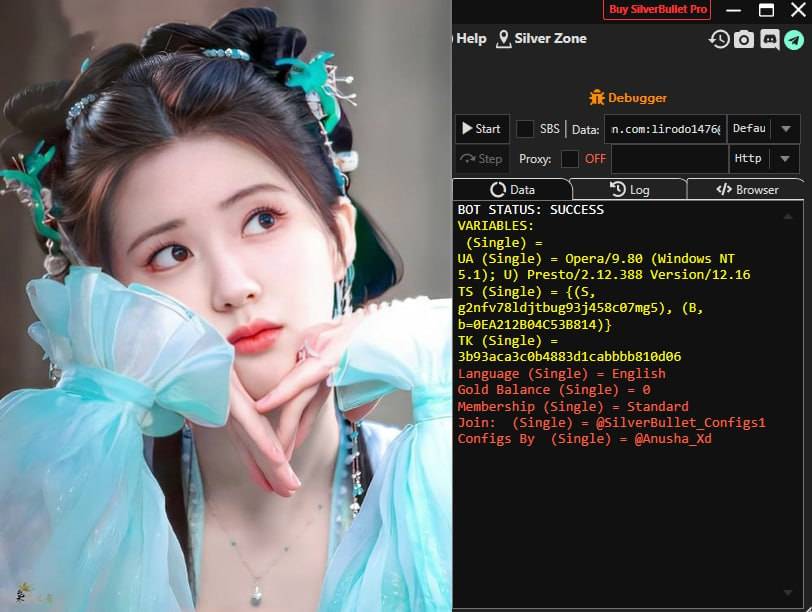
Task: Click Buy SilverBullet Pro button
Action: [x=657, y=9]
